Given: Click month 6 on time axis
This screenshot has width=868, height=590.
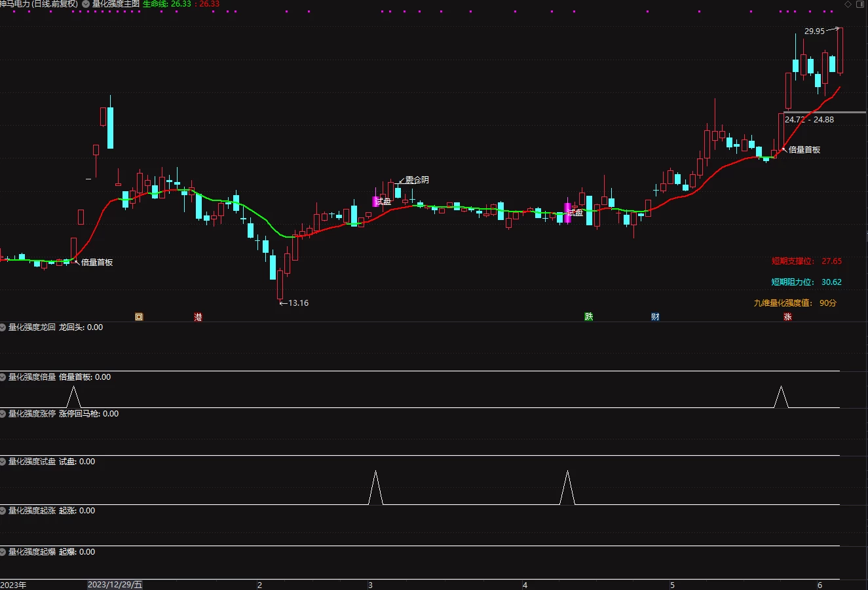Looking at the screenshot, I should click(820, 585).
